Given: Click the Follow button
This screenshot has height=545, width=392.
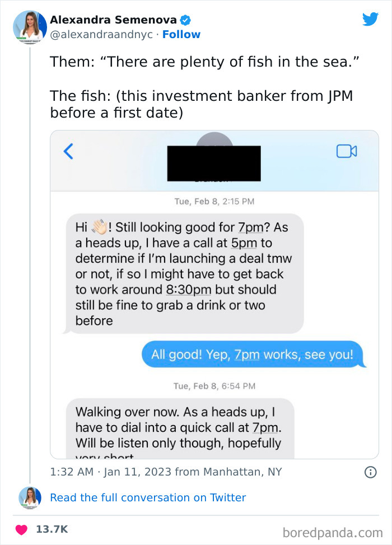Looking at the screenshot, I should [x=182, y=34].
